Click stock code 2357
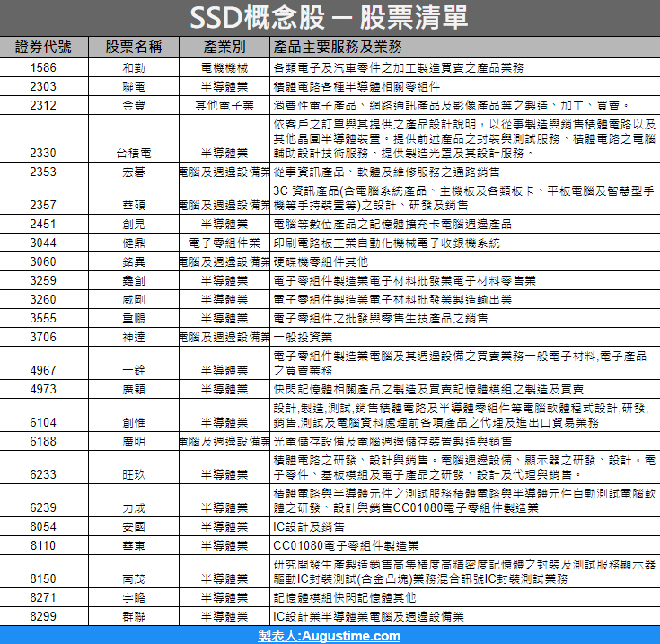660x644 pixels. [x=43, y=205]
